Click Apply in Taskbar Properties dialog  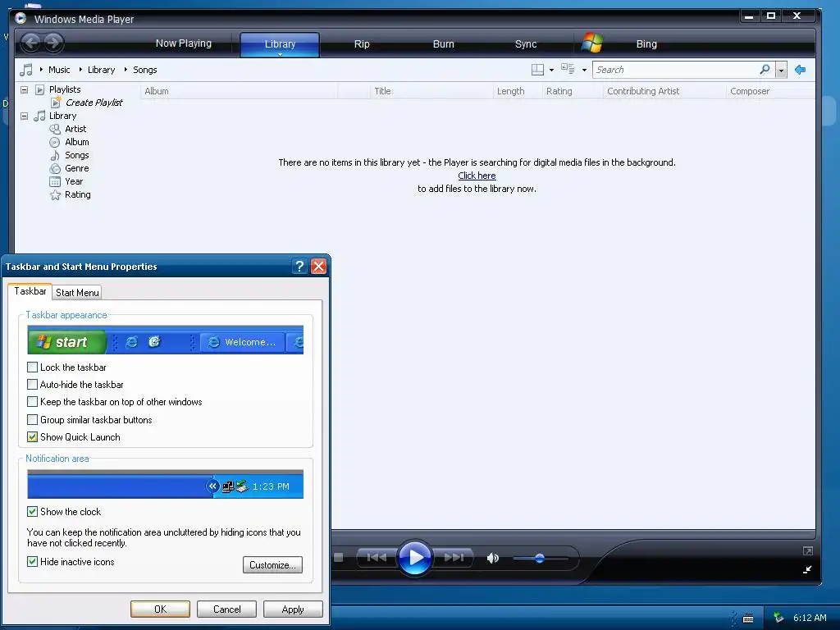click(293, 609)
